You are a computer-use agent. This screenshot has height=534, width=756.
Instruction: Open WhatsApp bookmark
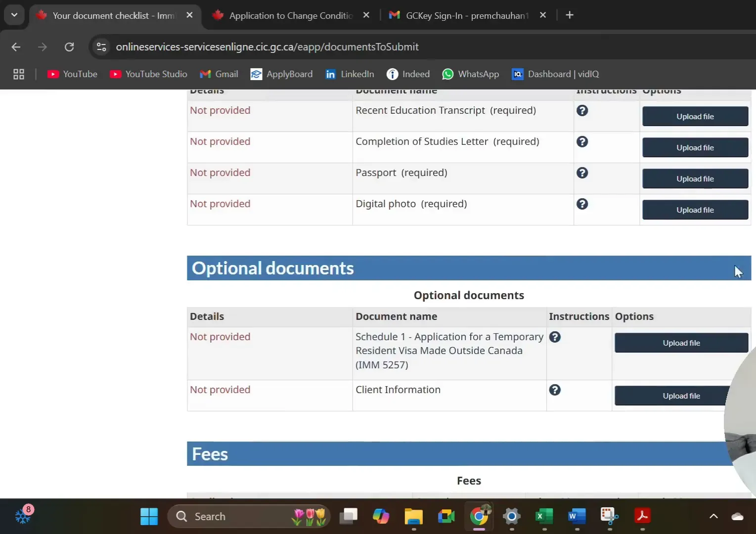[x=470, y=74]
